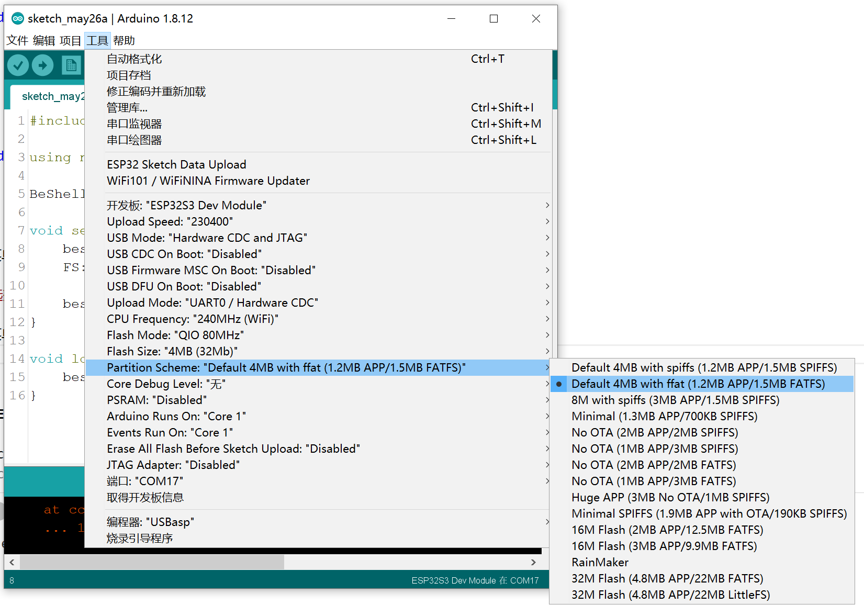Open 串口监视器 serial monitor
This screenshot has width=864, height=616.
point(318,124)
